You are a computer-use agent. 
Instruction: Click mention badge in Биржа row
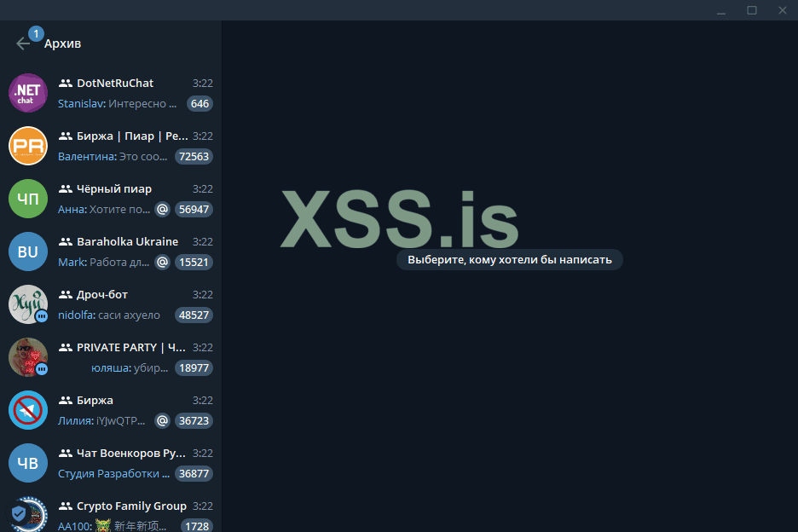point(162,421)
